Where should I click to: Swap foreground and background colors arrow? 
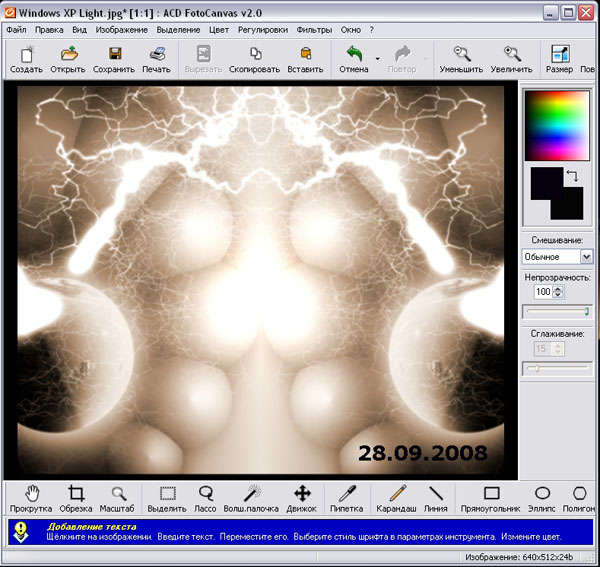(572, 176)
